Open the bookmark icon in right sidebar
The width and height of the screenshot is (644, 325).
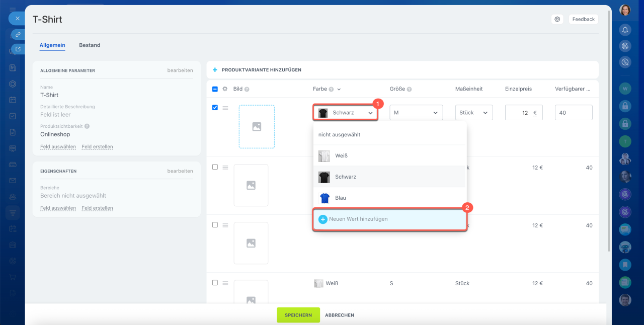pos(625,265)
